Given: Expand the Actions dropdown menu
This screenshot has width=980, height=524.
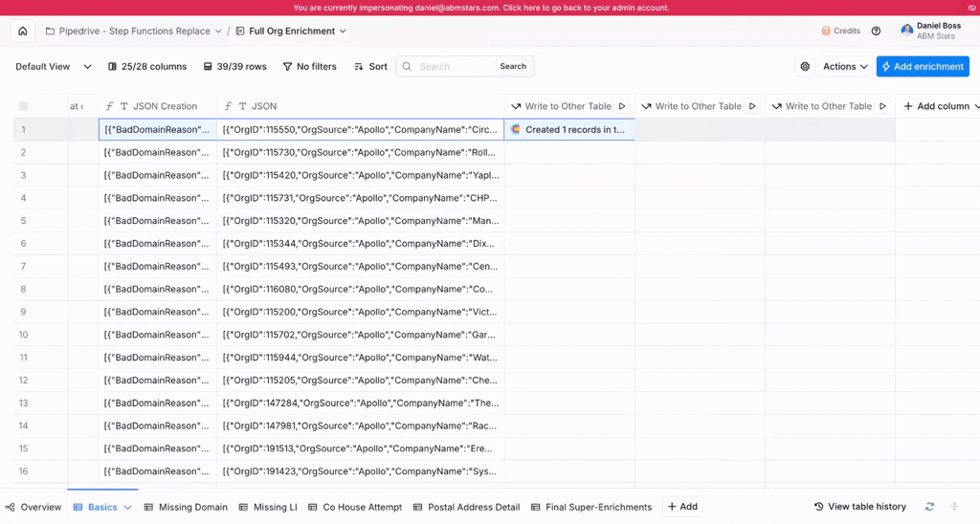Looking at the screenshot, I should [845, 67].
